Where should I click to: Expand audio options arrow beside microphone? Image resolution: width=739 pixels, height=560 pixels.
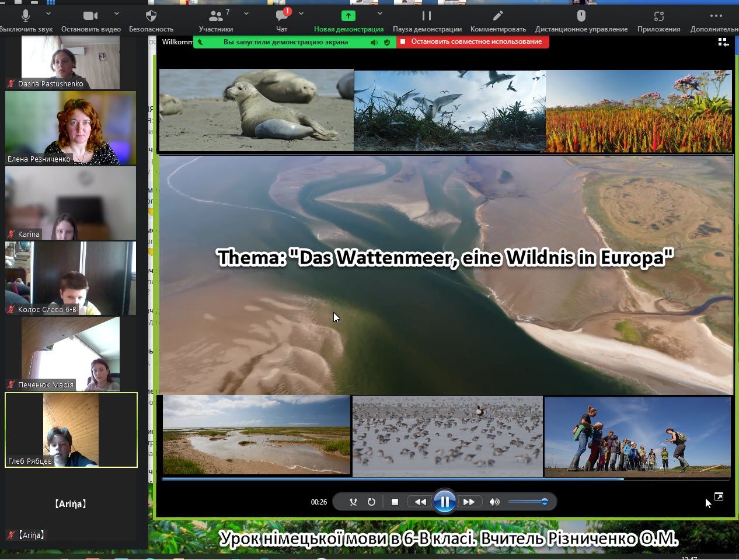(x=48, y=13)
